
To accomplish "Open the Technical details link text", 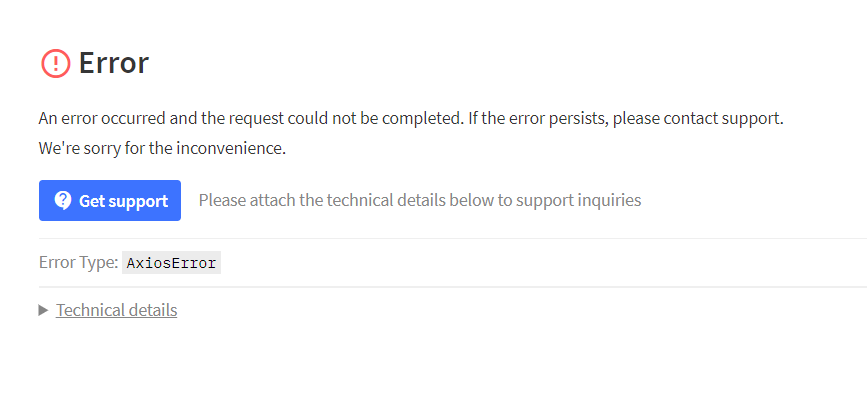I will click(x=117, y=310).
